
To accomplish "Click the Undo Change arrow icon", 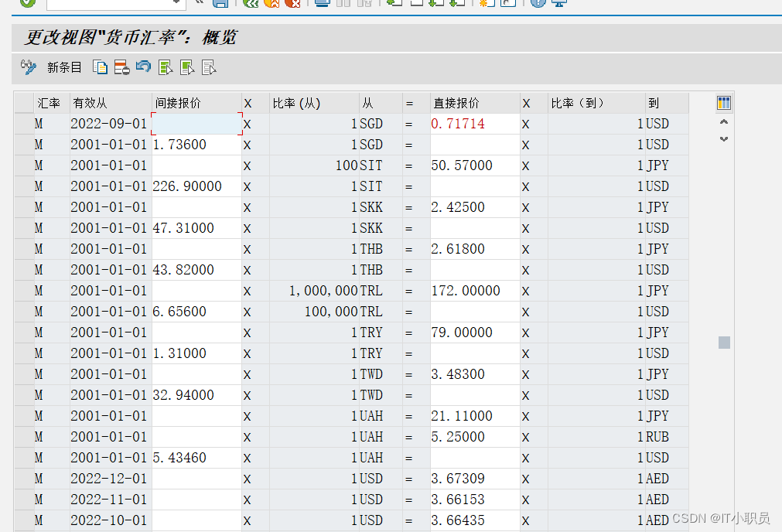I will click(x=143, y=66).
